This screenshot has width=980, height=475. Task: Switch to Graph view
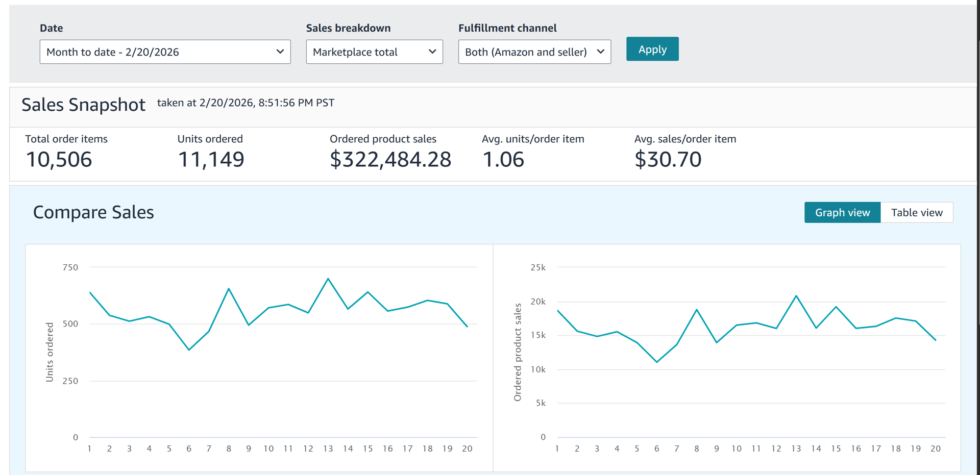pos(842,213)
